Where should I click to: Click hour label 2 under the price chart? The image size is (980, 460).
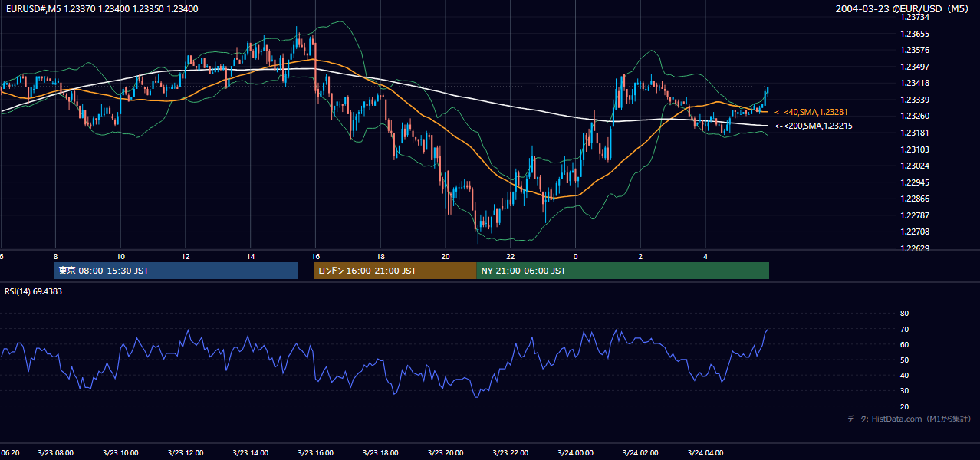[640, 256]
